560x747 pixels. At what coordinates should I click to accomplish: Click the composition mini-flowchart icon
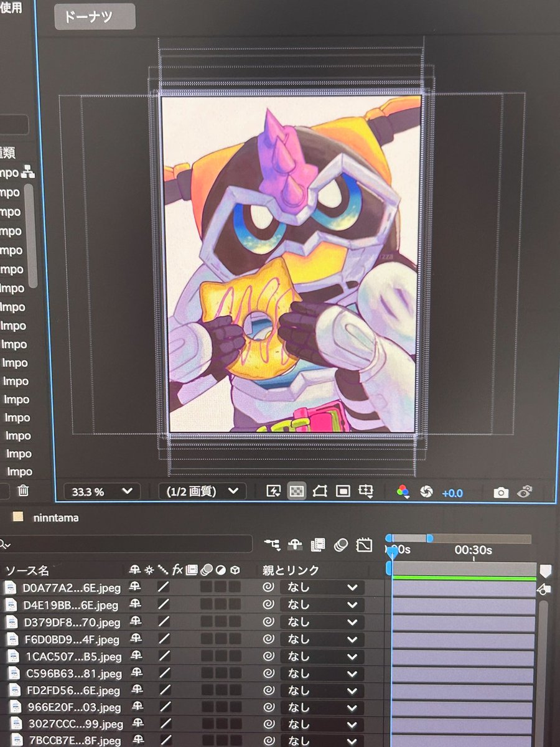point(272,545)
